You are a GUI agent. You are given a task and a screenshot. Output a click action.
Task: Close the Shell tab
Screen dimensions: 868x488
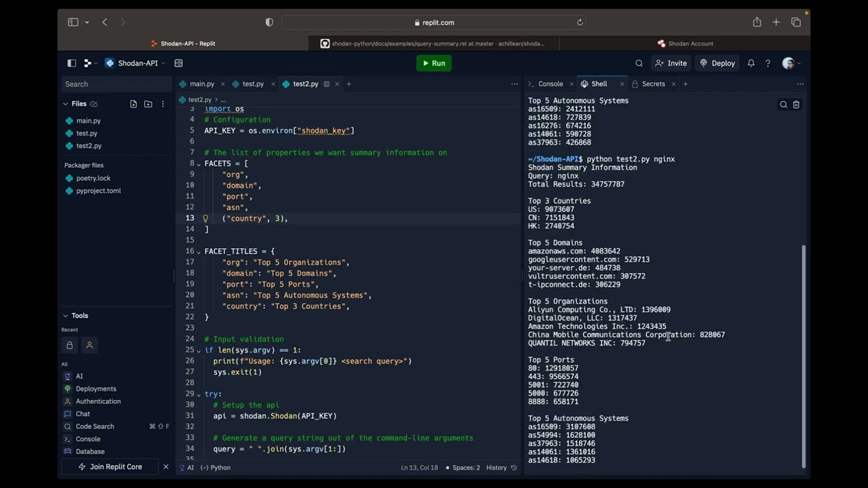point(622,84)
